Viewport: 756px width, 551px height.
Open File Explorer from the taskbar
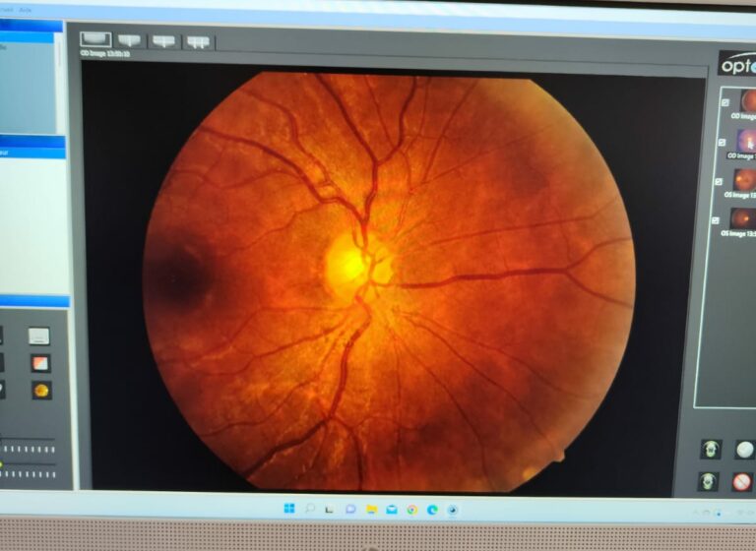[x=371, y=510]
